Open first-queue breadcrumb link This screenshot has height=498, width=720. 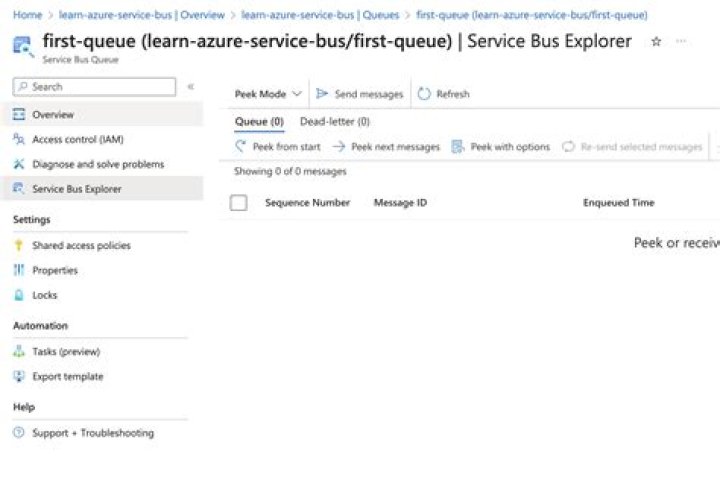[x=532, y=15]
